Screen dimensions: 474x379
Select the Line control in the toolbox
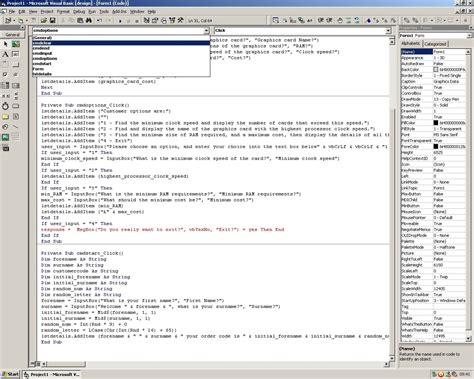[x=16, y=127]
